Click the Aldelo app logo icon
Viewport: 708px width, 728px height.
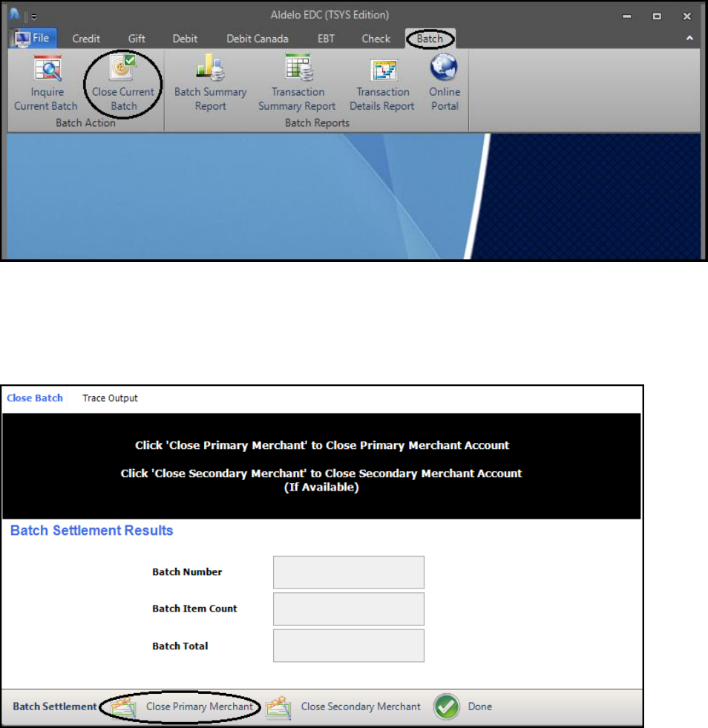(14, 14)
